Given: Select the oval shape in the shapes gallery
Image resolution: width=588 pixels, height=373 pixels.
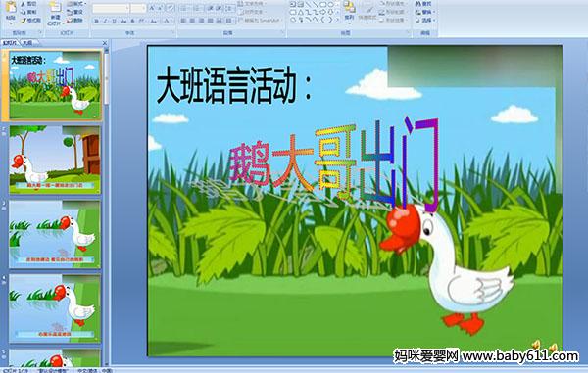Looking at the screenshot, I should [330, 4].
